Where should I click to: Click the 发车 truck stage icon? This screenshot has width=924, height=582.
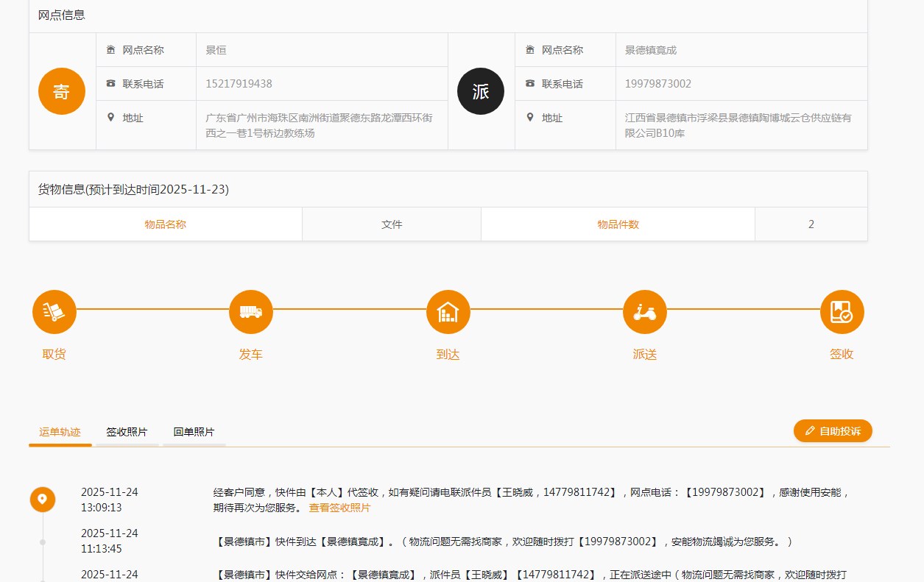(x=251, y=312)
